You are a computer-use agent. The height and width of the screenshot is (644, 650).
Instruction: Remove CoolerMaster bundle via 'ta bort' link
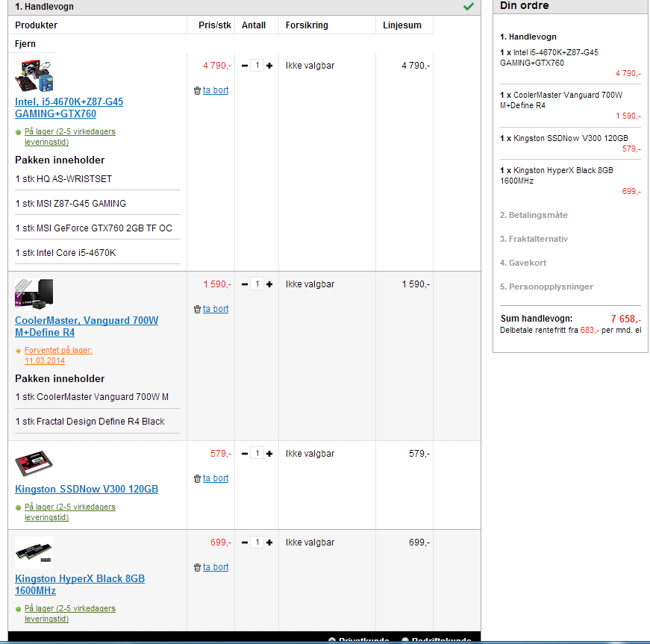click(216, 309)
